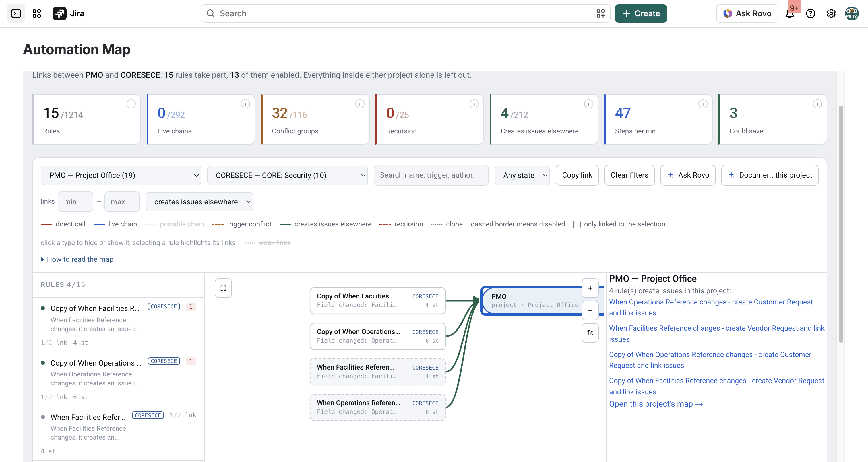Open Copy of When Facilities Reference link

click(x=716, y=386)
